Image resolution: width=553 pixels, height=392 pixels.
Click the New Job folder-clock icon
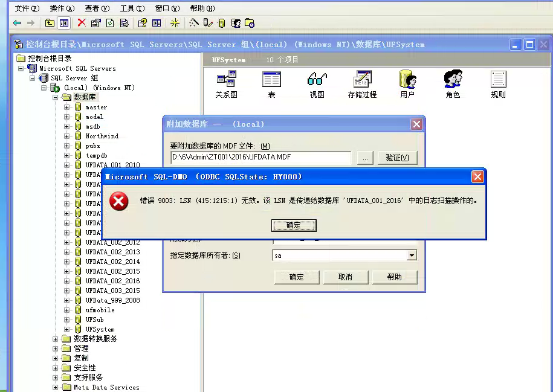tap(250, 24)
